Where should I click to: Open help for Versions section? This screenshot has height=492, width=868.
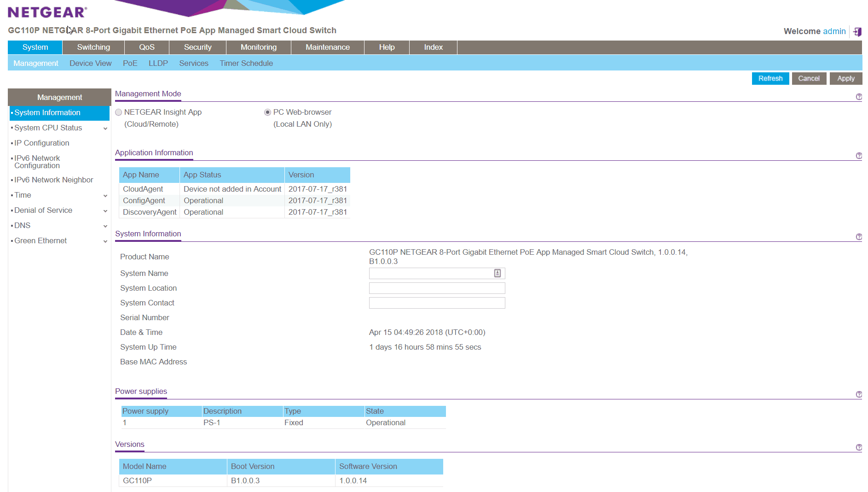(859, 447)
